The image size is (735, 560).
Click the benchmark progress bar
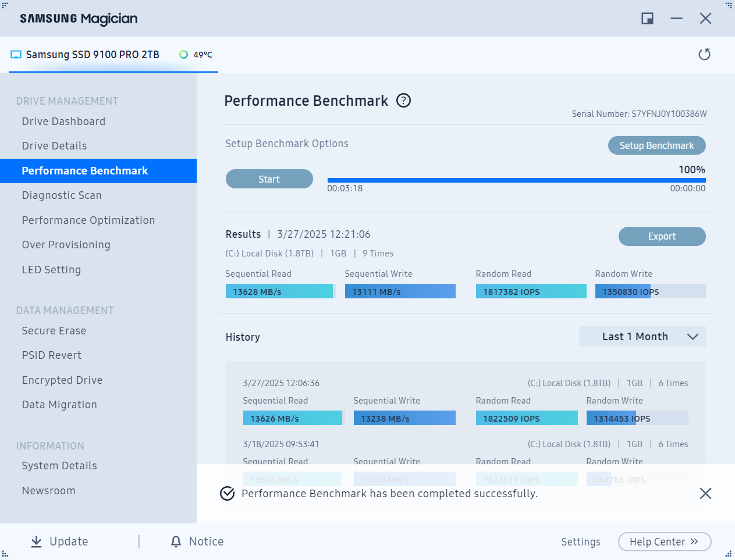click(516, 180)
